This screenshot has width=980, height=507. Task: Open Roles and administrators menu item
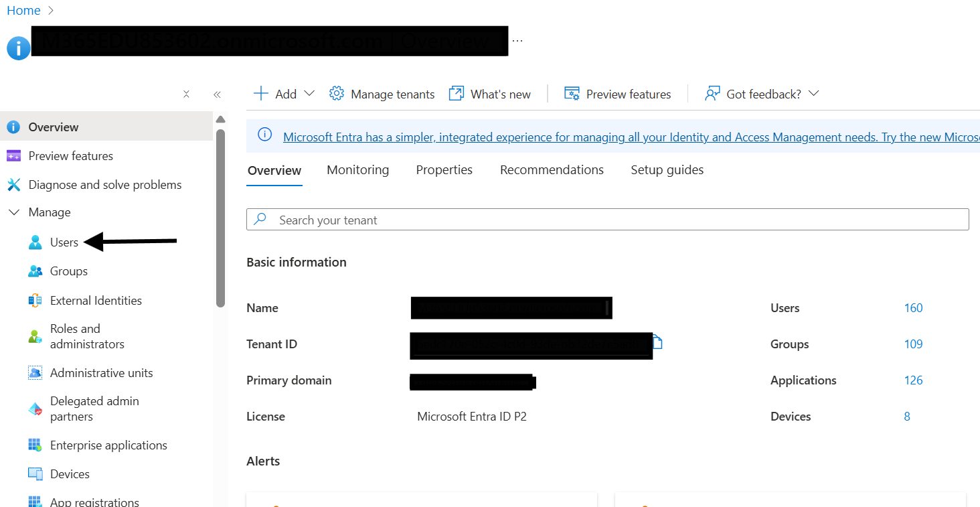click(x=87, y=336)
